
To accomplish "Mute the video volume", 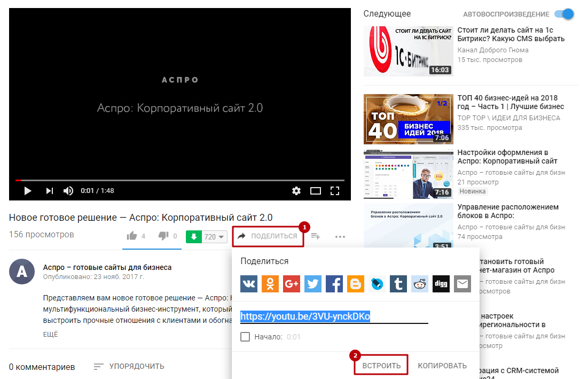I will click(x=68, y=191).
